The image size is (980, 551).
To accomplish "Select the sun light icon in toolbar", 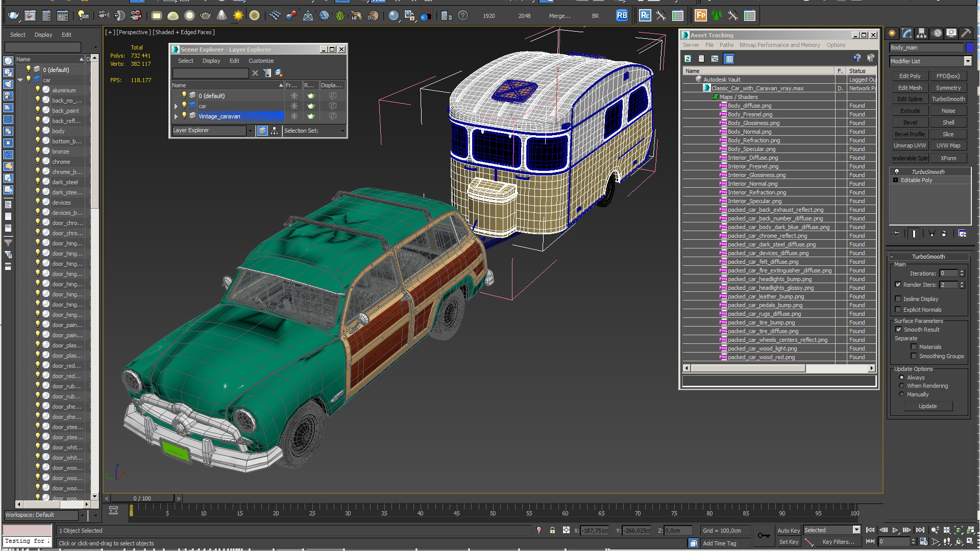I will click(x=238, y=16).
